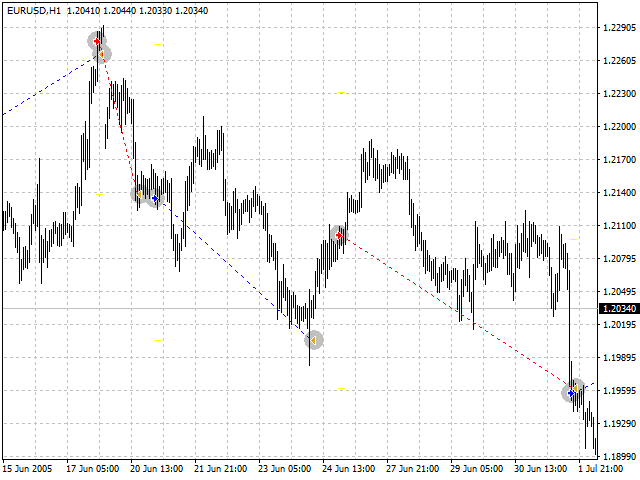Click the 1.19895 price axis label
This screenshot has height=480, width=640.
pos(619,358)
